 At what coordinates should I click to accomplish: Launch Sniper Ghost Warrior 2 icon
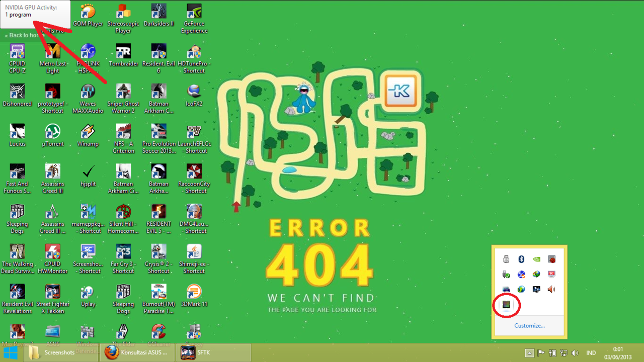click(x=123, y=99)
